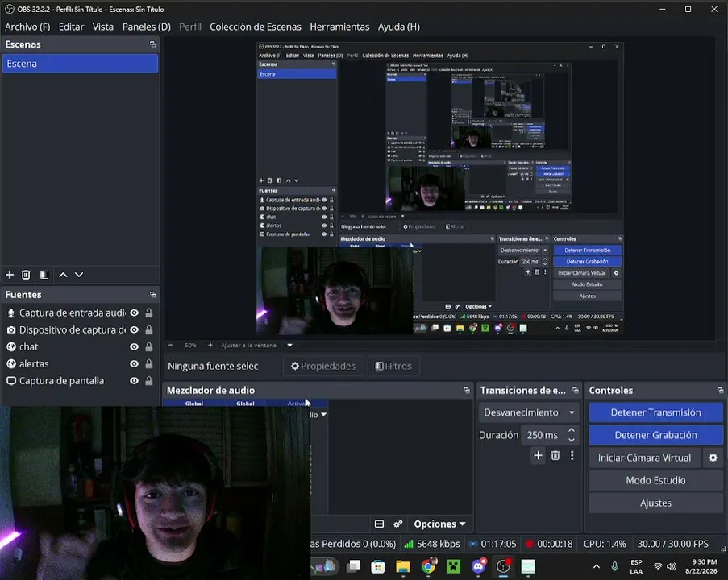Viewport: 728px width, 580px height.
Task: Move the scene down with the arrow icon
Action: [x=79, y=275]
